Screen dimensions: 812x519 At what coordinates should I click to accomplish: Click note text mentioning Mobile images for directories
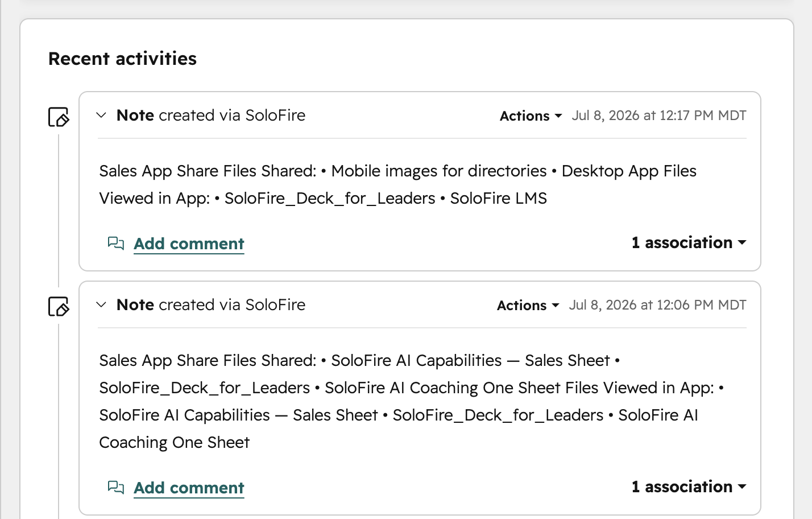click(x=397, y=184)
